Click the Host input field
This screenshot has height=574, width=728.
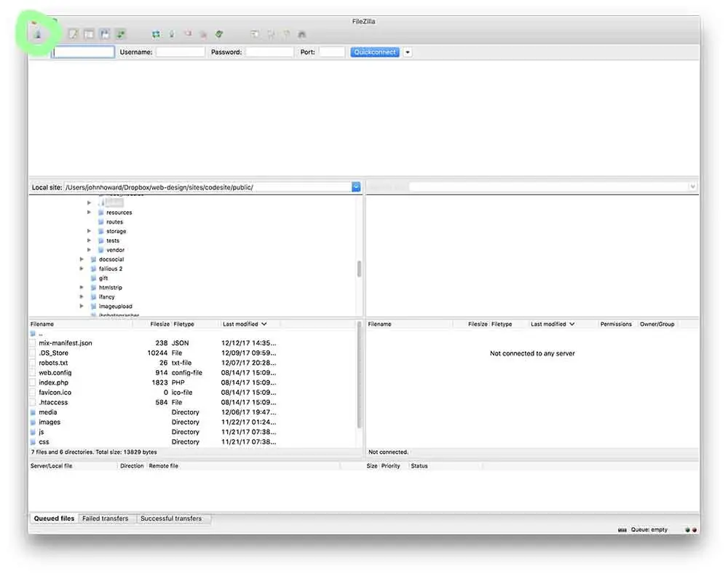[84, 52]
